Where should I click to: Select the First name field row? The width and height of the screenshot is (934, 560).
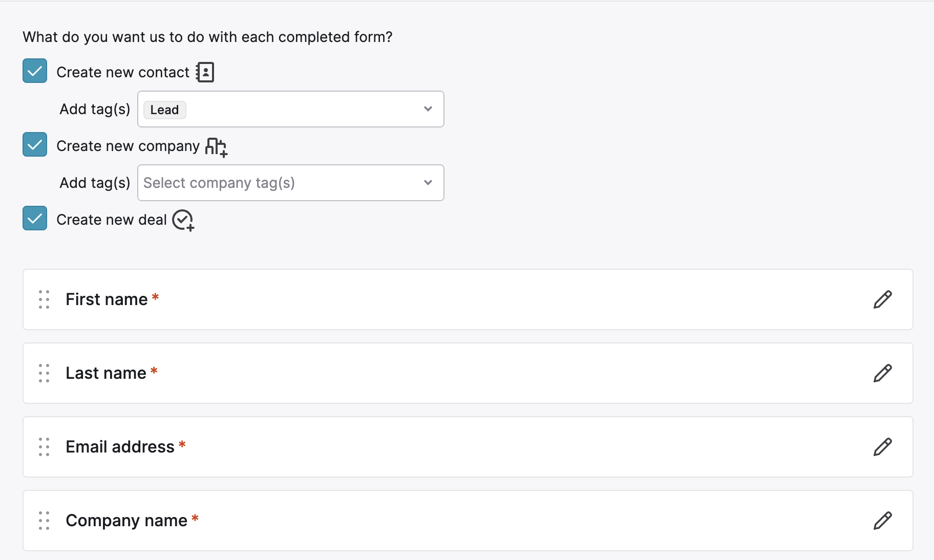click(468, 299)
